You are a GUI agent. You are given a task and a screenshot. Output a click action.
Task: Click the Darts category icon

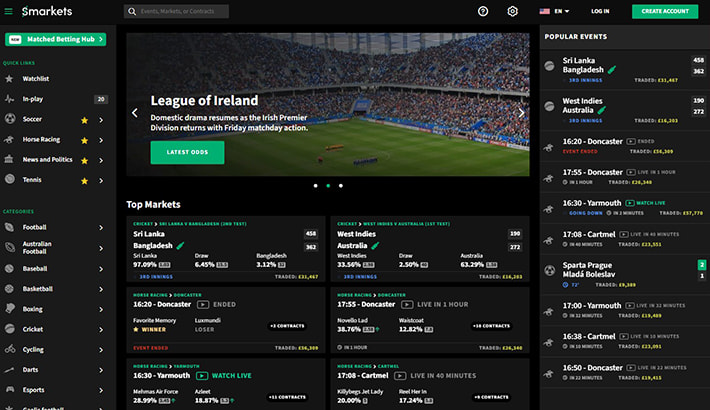click(10, 370)
